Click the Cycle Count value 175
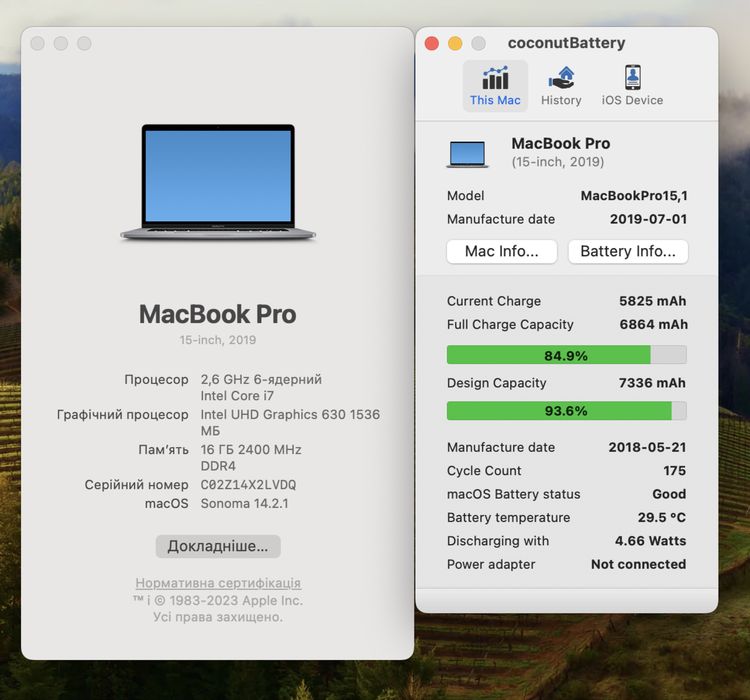The width and height of the screenshot is (750, 700). click(x=674, y=471)
